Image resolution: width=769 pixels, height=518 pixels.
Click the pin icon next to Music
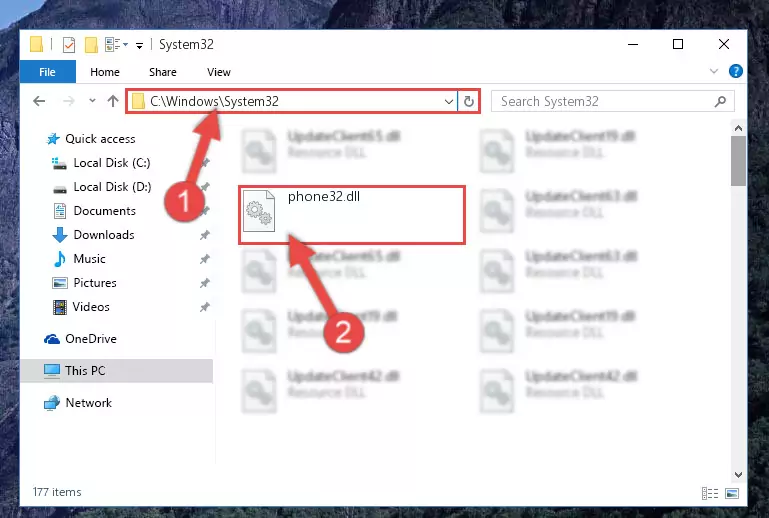[205, 259]
